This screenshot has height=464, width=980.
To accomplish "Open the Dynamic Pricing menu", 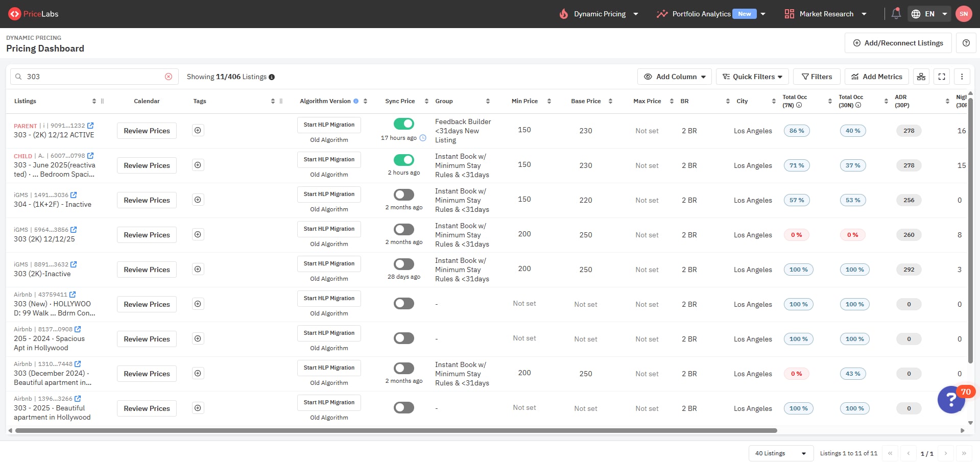I will [599, 14].
